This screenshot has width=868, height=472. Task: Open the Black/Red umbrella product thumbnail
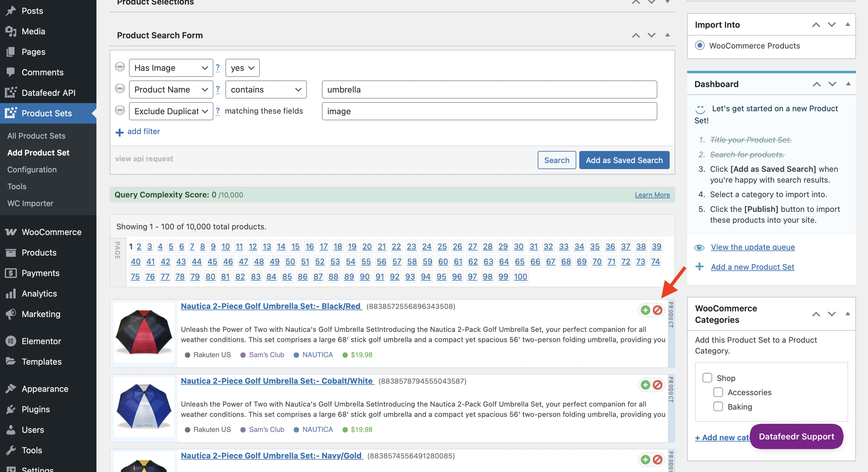tap(144, 332)
